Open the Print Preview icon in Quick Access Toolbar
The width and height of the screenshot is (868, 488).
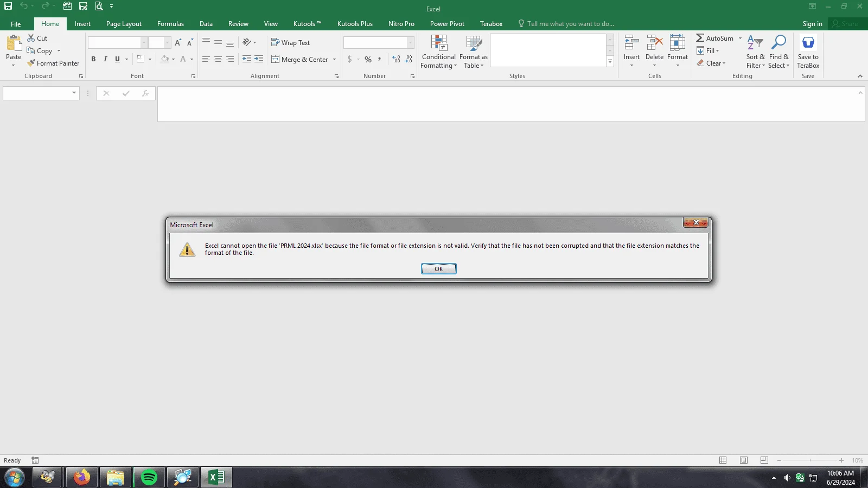point(99,6)
